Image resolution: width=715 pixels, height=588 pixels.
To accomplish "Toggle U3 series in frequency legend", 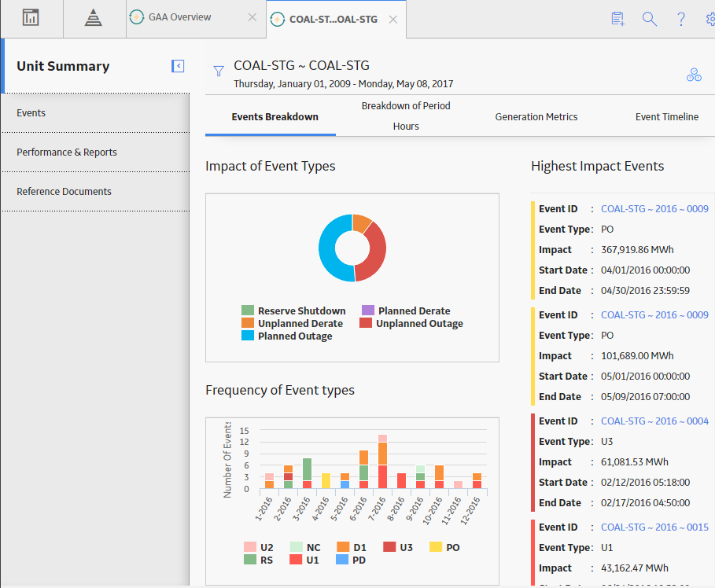I will (x=389, y=547).
